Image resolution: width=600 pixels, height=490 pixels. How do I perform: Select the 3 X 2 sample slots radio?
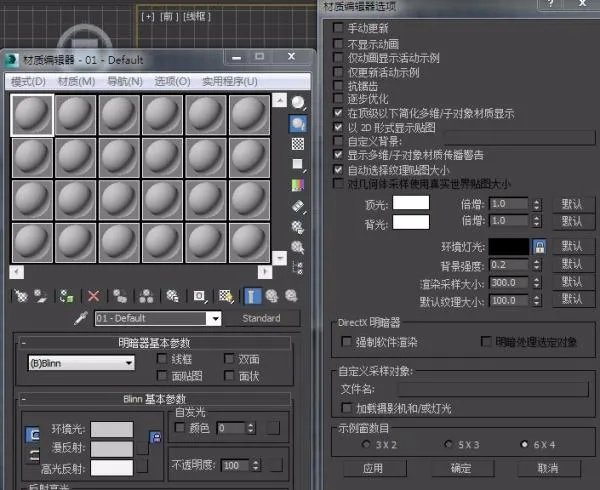[366, 444]
